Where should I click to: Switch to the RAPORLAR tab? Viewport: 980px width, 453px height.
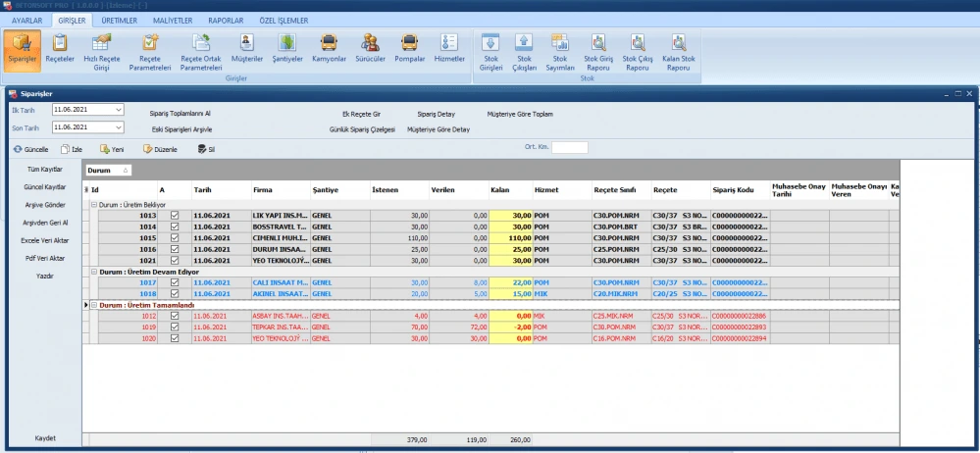coord(225,20)
